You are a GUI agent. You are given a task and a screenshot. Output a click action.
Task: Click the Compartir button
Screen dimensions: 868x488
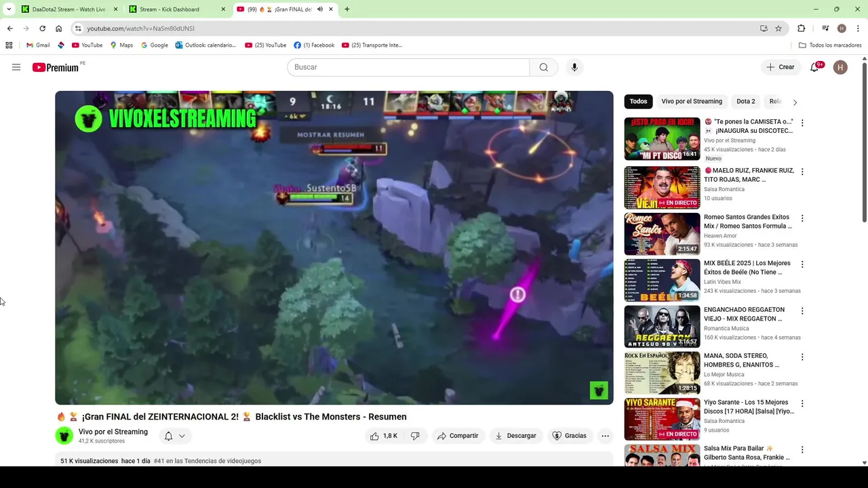point(458,436)
